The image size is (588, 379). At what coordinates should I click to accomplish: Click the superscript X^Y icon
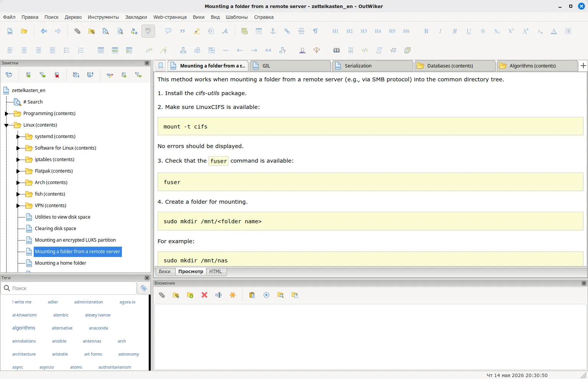[511, 31]
